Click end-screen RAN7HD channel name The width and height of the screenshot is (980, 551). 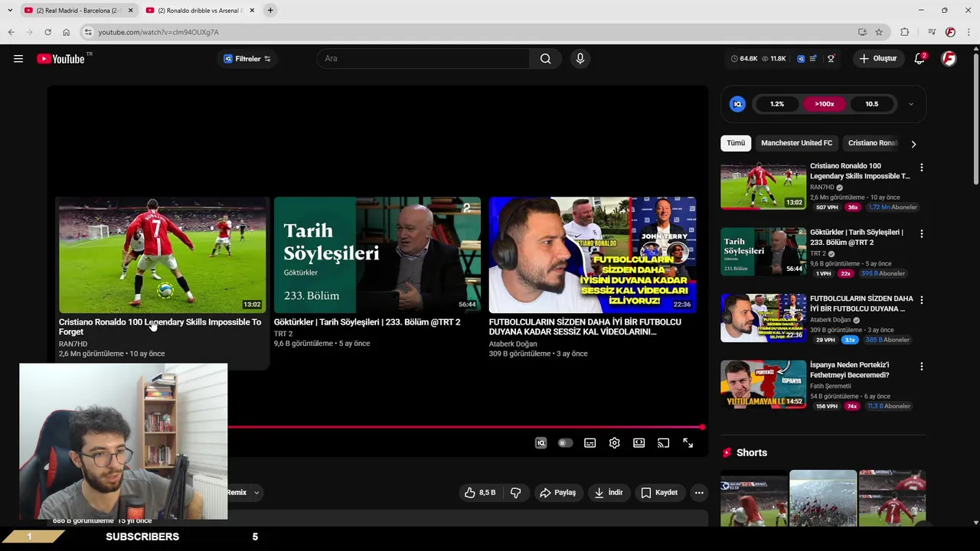[73, 344]
